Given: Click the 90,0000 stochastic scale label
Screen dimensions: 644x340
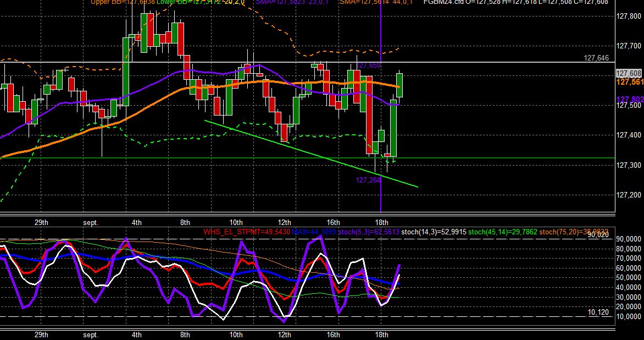Looking at the screenshot, I should tap(629, 239).
